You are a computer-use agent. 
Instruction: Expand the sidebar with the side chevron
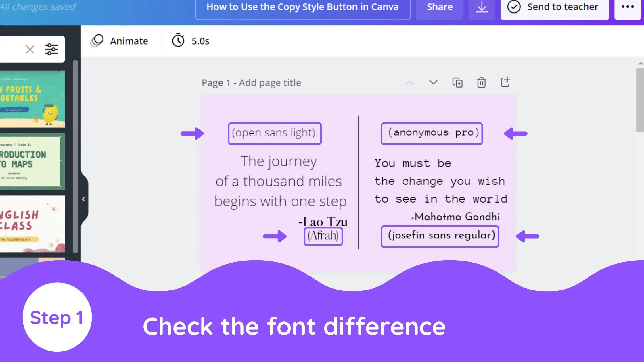click(x=83, y=199)
